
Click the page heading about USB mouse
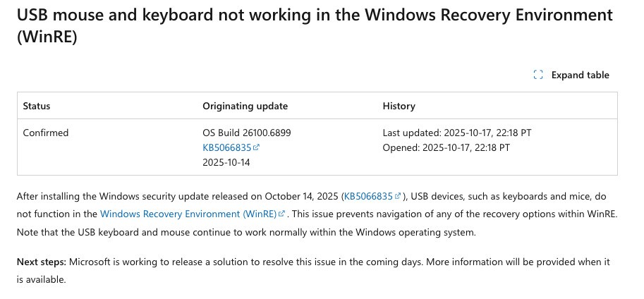tap(314, 15)
